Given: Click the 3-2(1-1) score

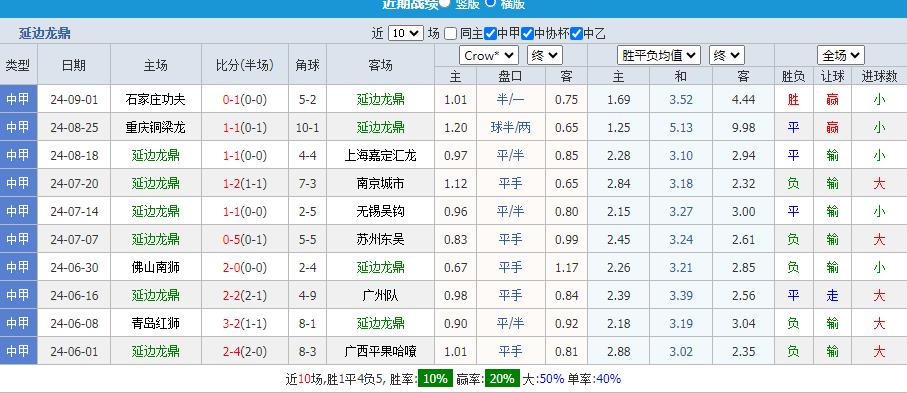Looking at the screenshot, I should coord(245,323).
